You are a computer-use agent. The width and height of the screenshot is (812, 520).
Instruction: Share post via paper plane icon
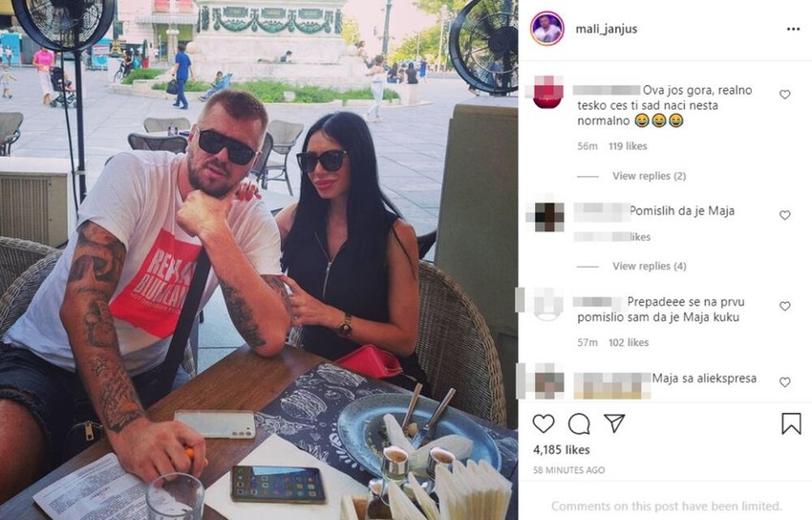[x=614, y=423]
